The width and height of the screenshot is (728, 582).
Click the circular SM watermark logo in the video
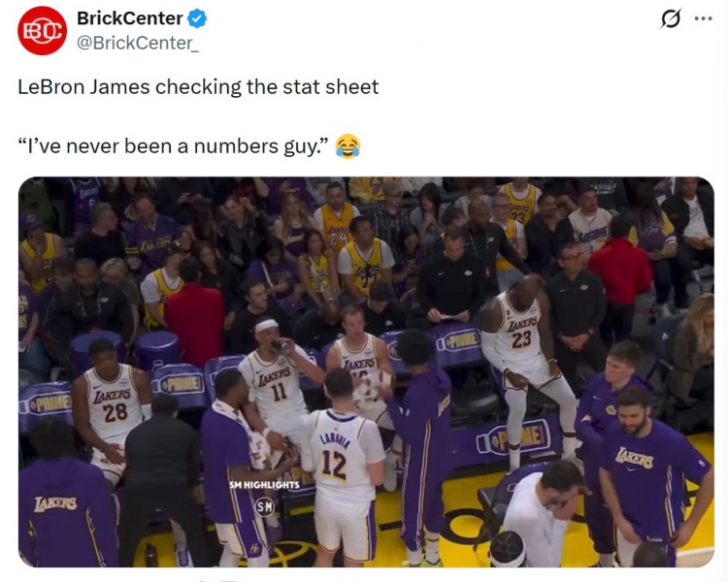click(x=264, y=505)
